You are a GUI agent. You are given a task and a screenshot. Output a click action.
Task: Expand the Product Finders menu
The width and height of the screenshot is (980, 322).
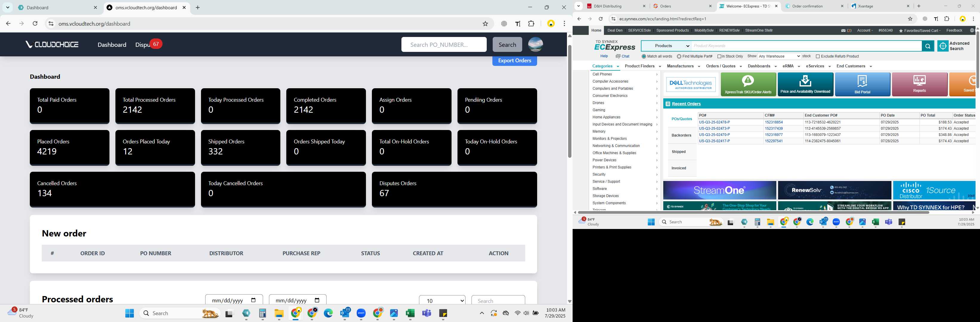643,66
